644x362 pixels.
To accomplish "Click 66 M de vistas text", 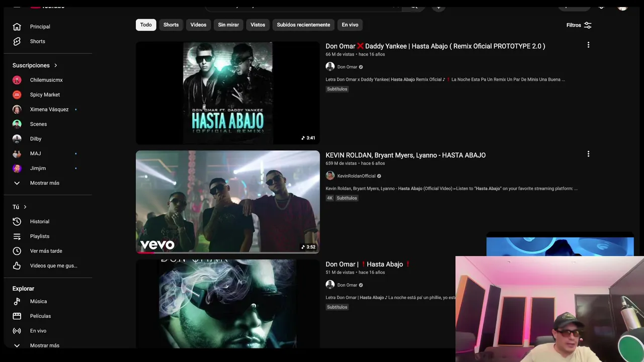I will tap(340, 54).
